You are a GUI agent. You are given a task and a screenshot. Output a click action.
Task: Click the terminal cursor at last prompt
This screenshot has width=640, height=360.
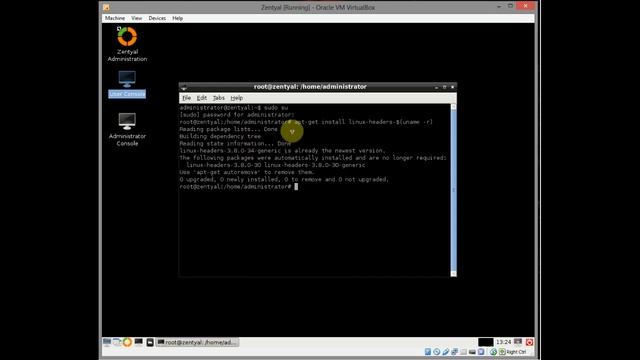tap(296, 187)
